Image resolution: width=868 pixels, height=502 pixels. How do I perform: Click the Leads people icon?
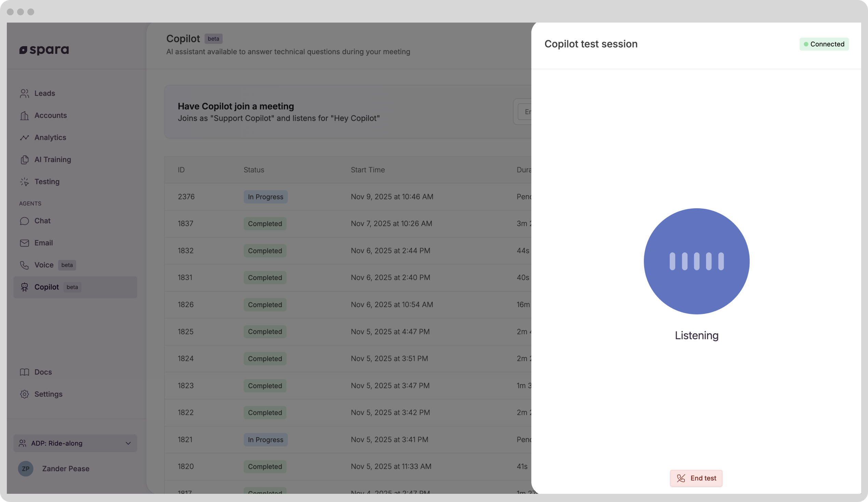pyautogui.click(x=24, y=93)
